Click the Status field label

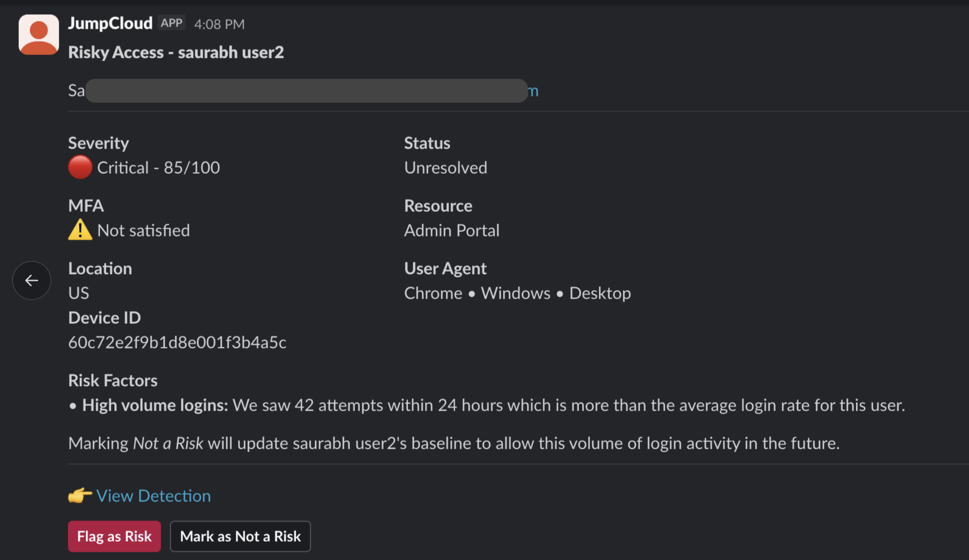click(x=427, y=143)
